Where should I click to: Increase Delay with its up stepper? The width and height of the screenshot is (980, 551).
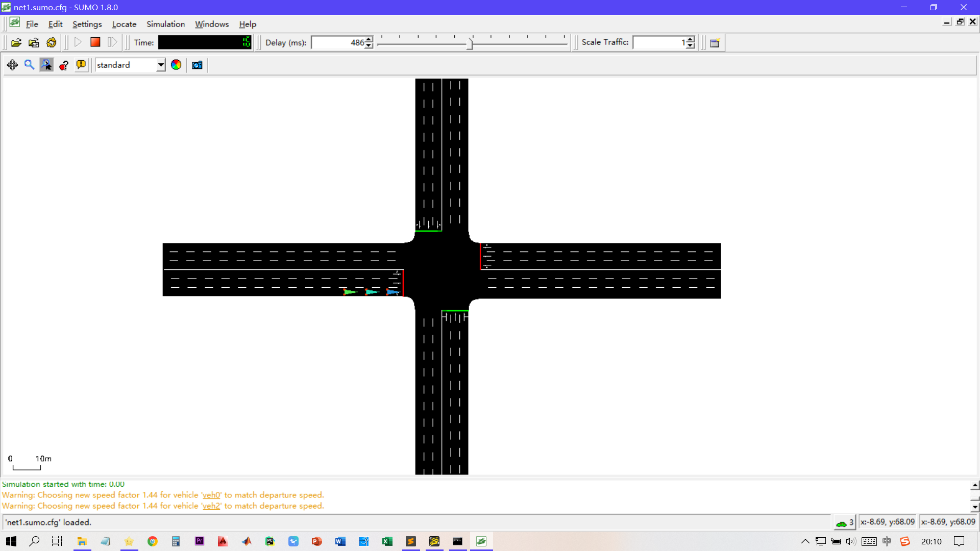[369, 39]
